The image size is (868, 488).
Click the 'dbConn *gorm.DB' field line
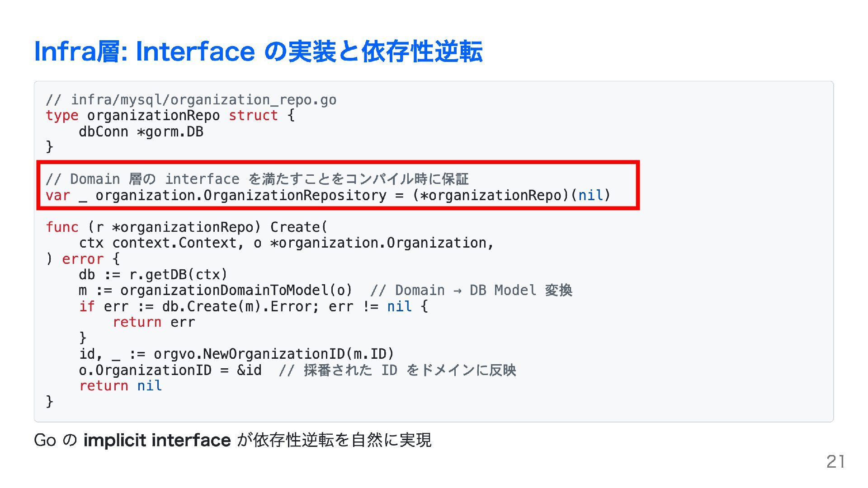click(x=141, y=132)
